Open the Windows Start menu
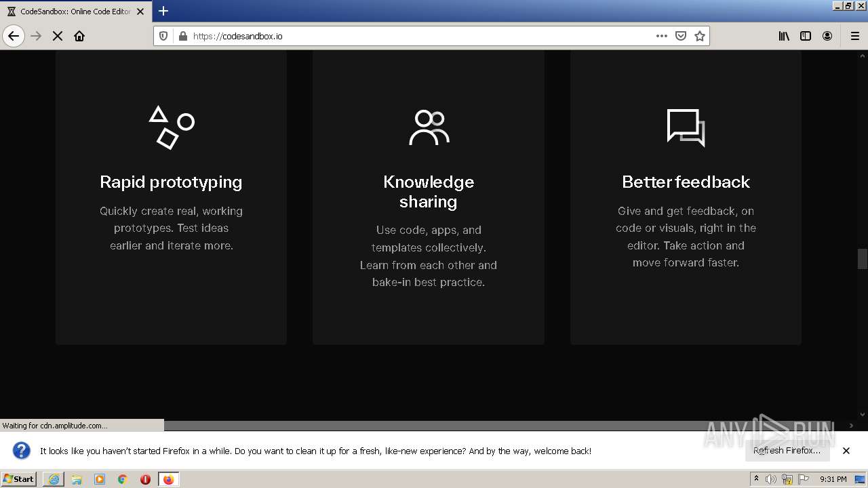The height and width of the screenshot is (488, 868). 19,479
